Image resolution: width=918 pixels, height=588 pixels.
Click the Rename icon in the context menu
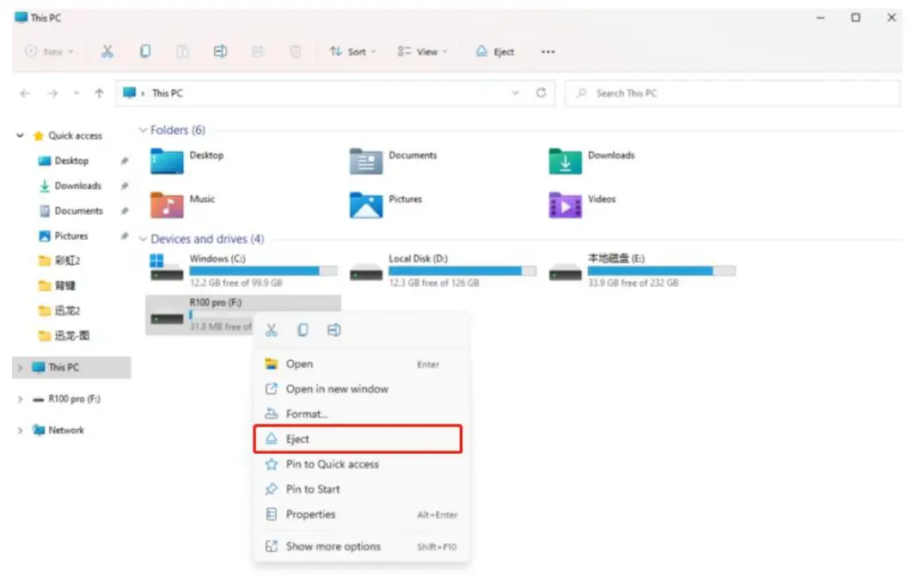point(334,330)
